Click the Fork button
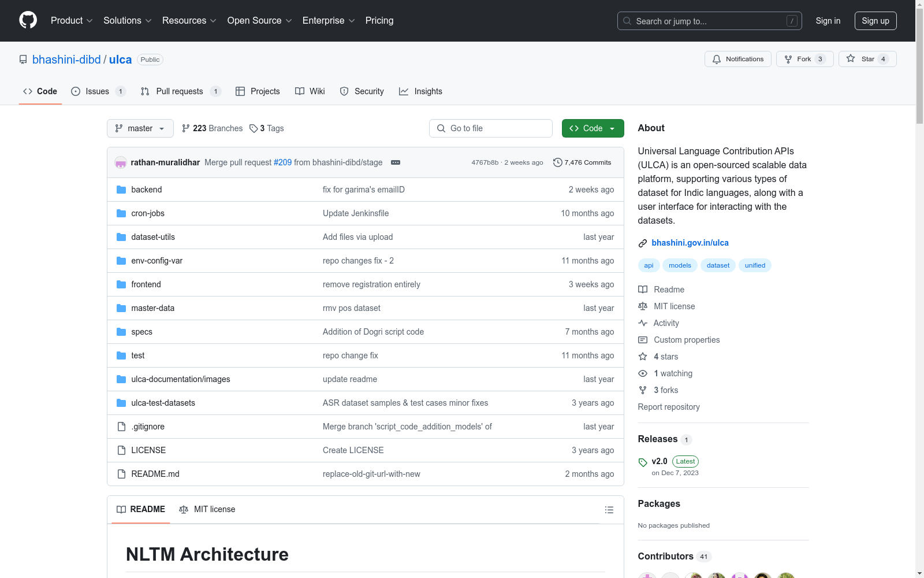The image size is (924, 578). click(x=804, y=59)
